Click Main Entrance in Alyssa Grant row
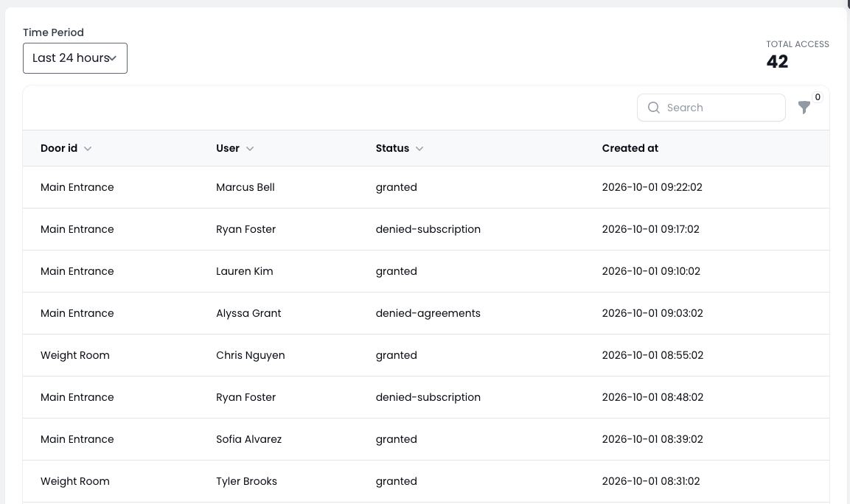 (x=77, y=313)
